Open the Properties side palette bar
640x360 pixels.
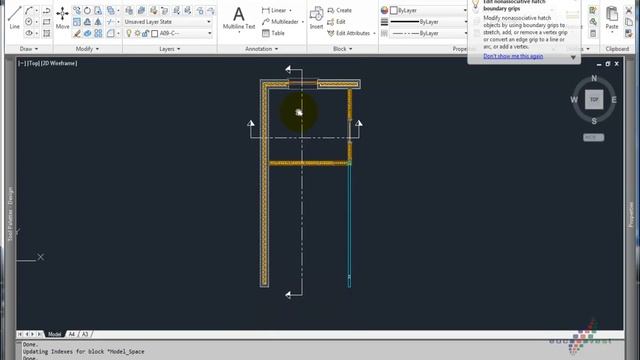[x=631, y=214]
